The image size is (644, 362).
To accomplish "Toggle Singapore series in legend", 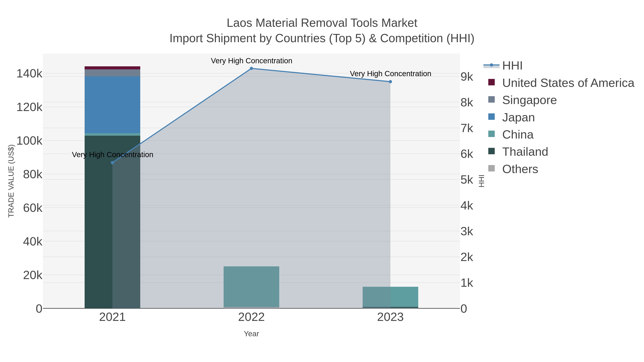I will coord(522,100).
